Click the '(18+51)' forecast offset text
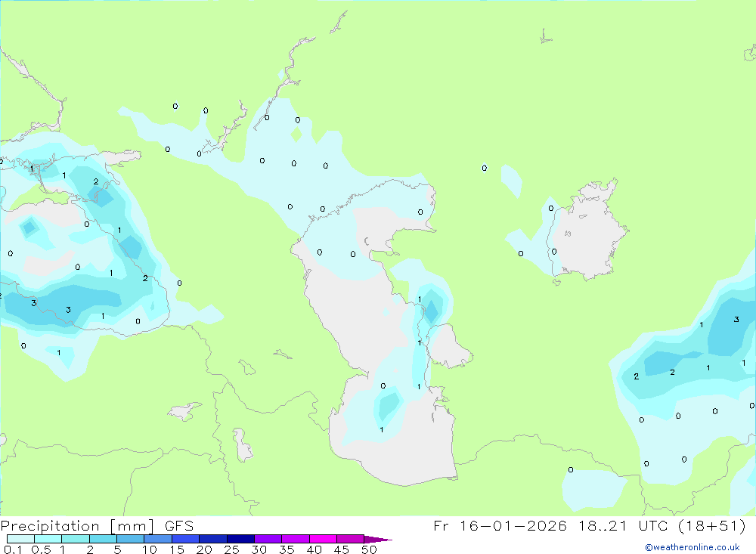The height and width of the screenshot is (554, 756). coord(712,525)
